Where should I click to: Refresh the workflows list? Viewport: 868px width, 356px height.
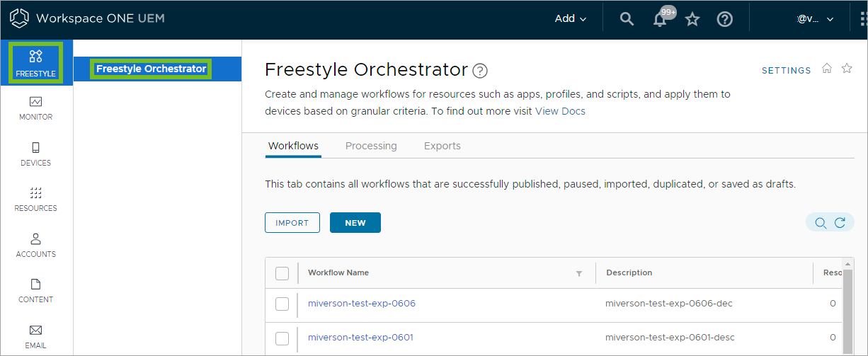coord(840,223)
